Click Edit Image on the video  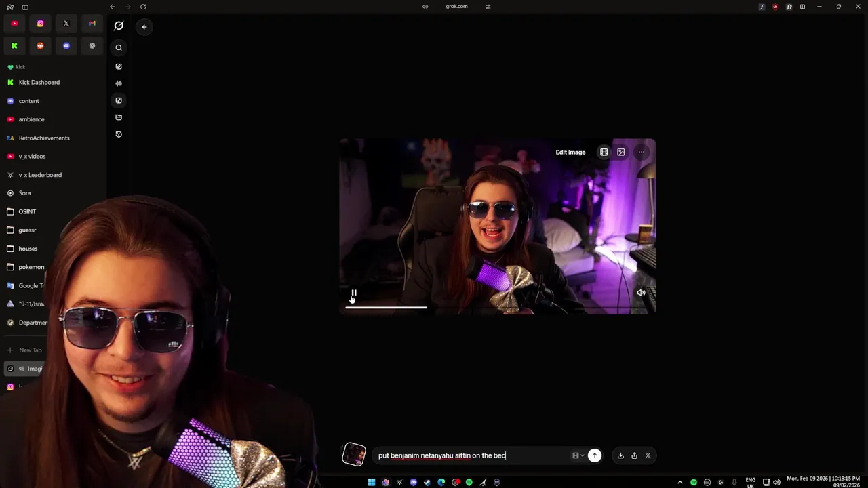(570, 152)
